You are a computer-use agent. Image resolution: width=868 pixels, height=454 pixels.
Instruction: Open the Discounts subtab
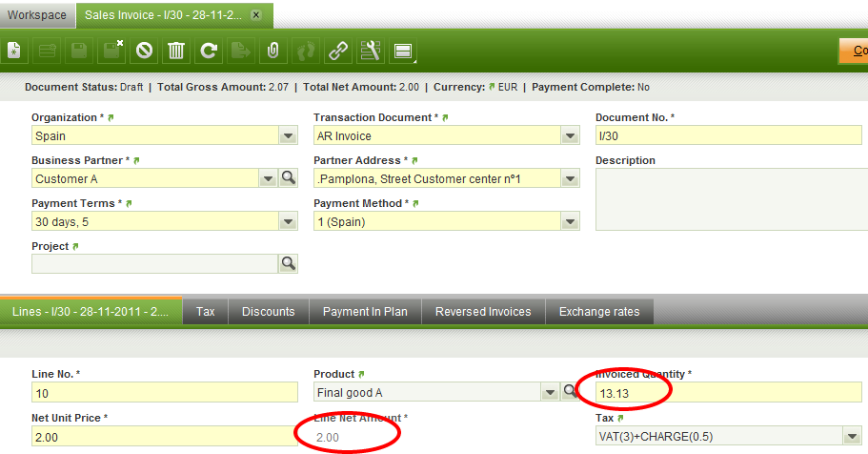[269, 312]
